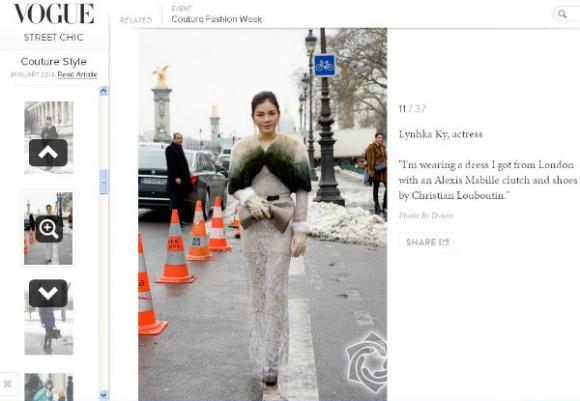Screen dimensions: 580x401
Task: Select the bottom thumbnail with teal coat
Action: click(x=49, y=387)
